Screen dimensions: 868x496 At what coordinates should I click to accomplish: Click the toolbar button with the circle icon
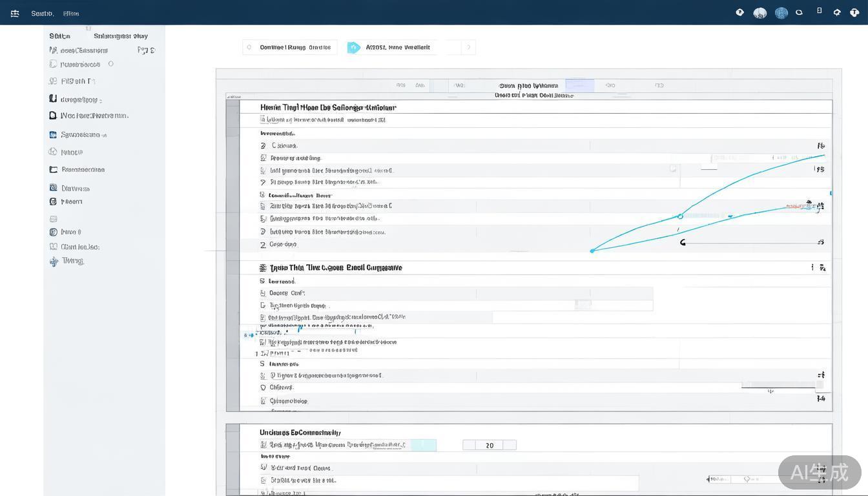290,47
